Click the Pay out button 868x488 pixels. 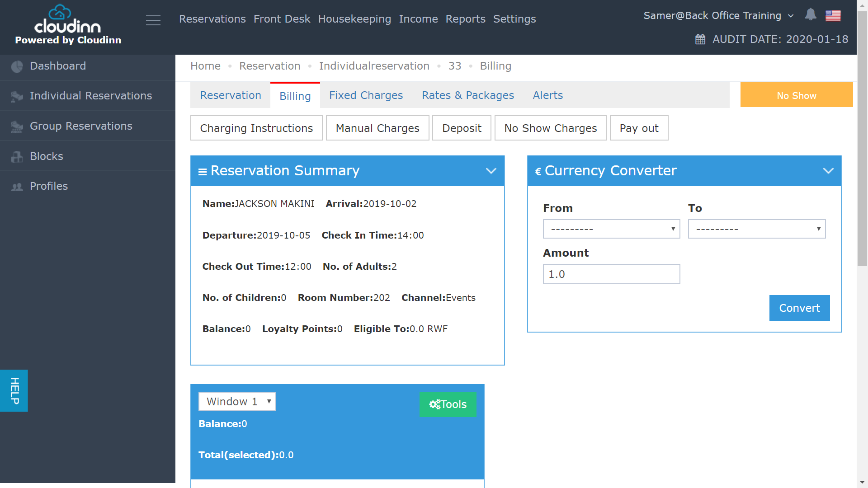click(639, 128)
